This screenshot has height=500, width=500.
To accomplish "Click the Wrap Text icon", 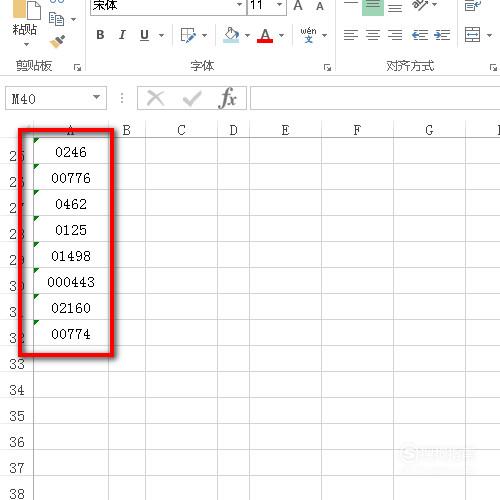I will coord(473,6).
